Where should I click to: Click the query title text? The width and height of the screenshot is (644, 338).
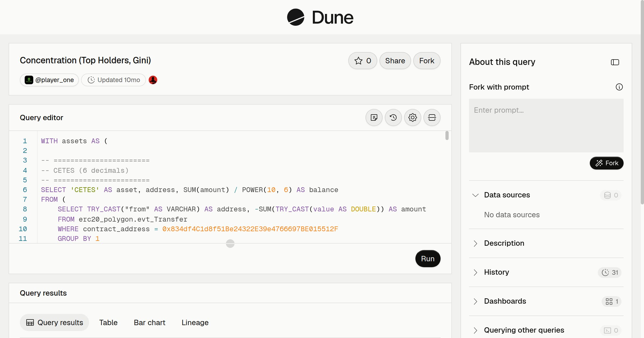pyautogui.click(x=85, y=60)
